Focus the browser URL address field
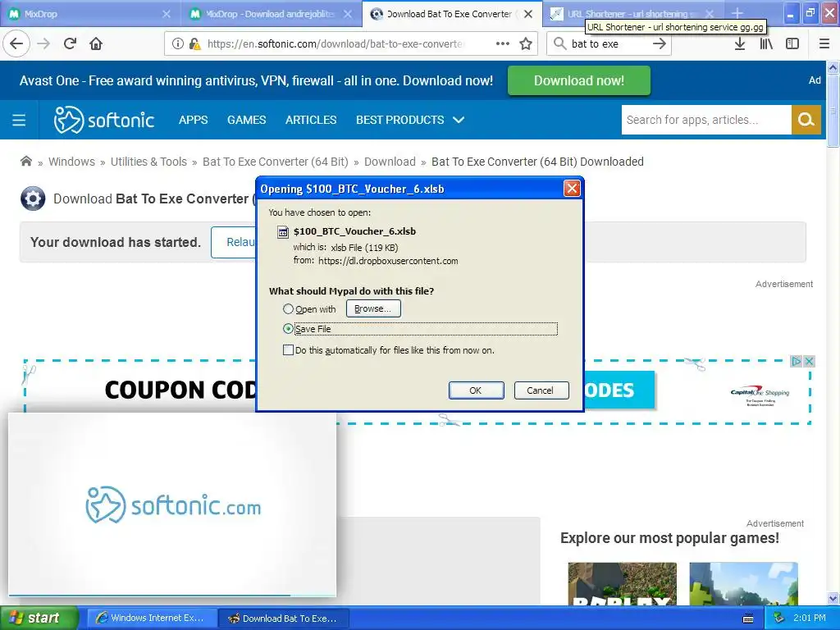 [x=335, y=44]
